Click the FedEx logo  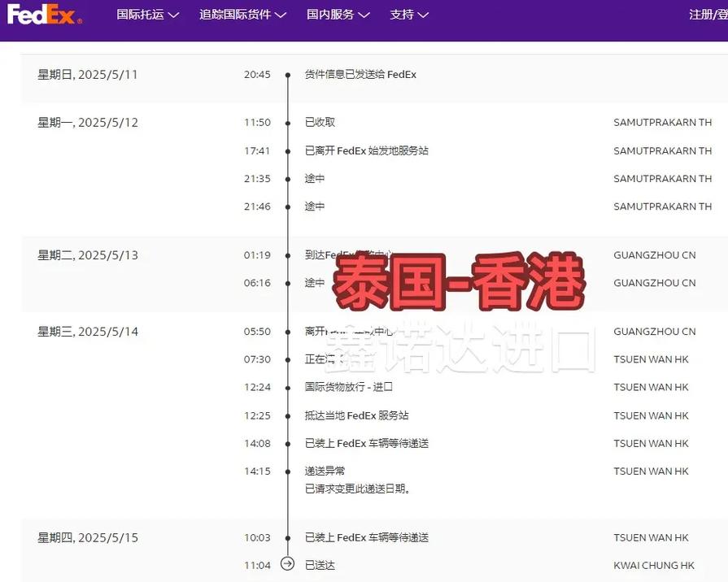point(45,15)
